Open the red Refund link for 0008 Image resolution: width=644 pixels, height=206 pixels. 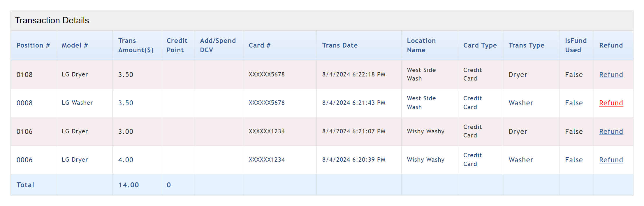(611, 103)
